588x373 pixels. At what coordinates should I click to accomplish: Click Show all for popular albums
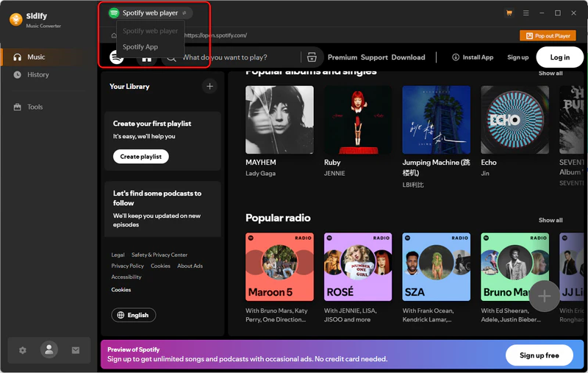(551, 73)
